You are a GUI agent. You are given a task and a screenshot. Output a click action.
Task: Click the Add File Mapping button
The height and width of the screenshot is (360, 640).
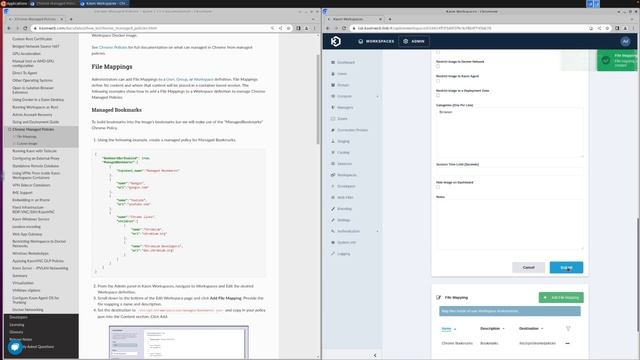(561, 298)
